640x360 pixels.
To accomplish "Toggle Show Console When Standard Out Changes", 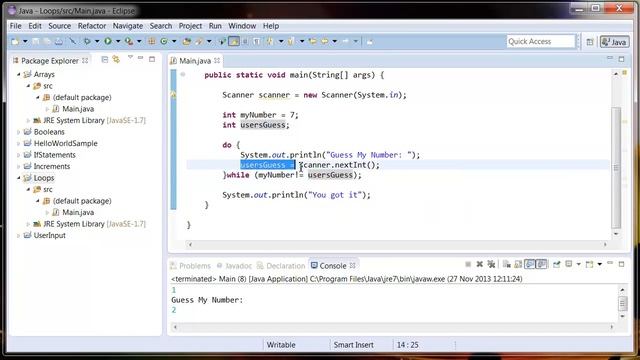I will (x=529, y=264).
